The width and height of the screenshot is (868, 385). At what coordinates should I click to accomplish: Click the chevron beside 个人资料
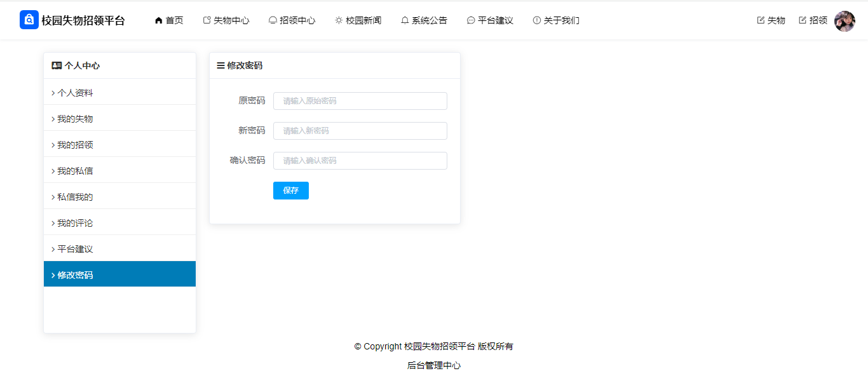point(53,93)
